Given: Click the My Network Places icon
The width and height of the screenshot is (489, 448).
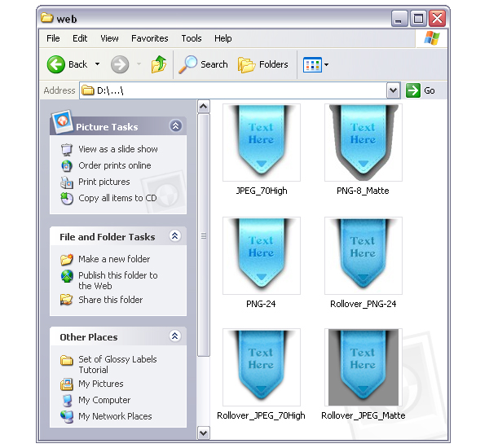Looking at the screenshot, I should point(67,417).
